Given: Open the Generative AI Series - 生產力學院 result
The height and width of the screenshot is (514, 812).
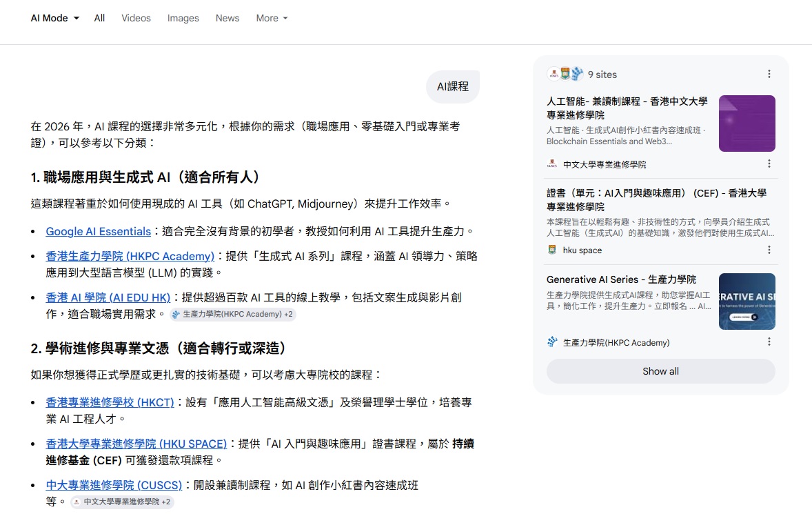Looking at the screenshot, I should click(x=622, y=279).
